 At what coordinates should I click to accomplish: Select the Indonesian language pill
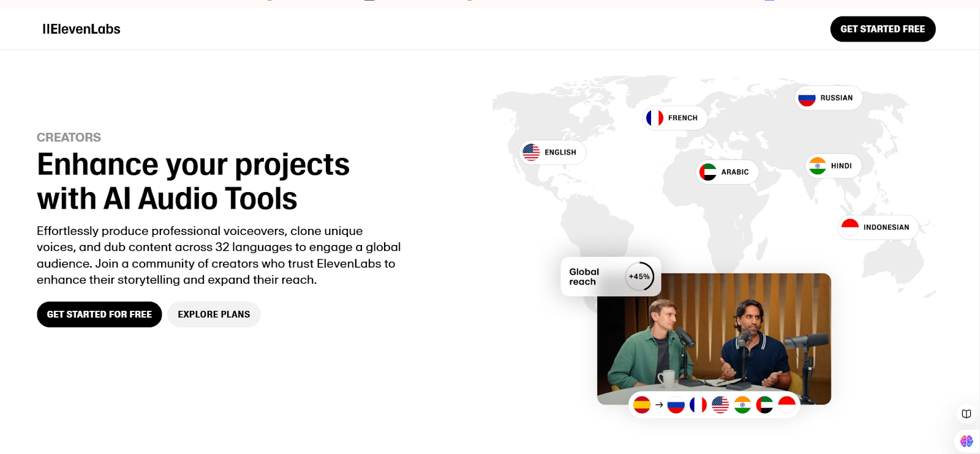(x=878, y=227)
